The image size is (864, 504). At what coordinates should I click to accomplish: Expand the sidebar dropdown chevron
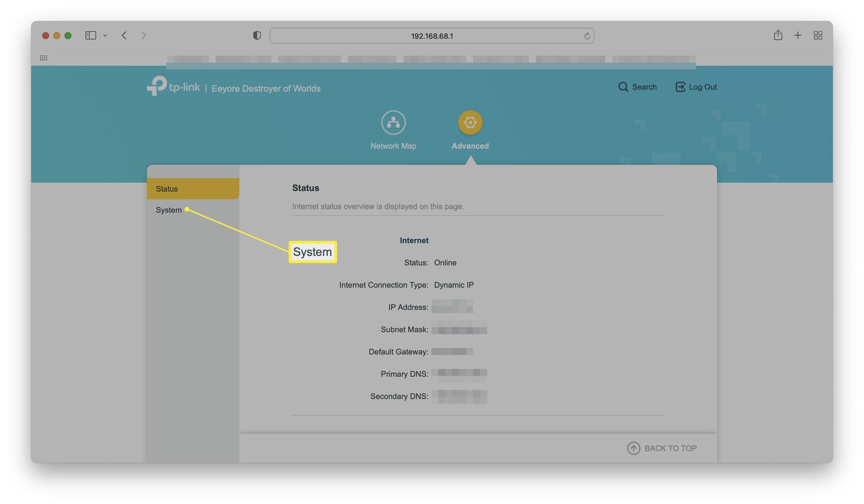[105, 36]
